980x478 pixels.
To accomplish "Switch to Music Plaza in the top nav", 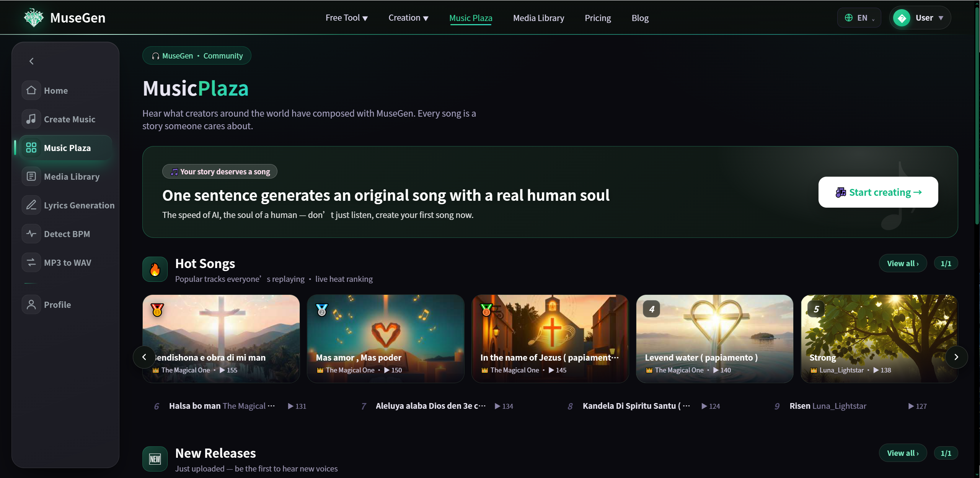I will coord(471,18).
